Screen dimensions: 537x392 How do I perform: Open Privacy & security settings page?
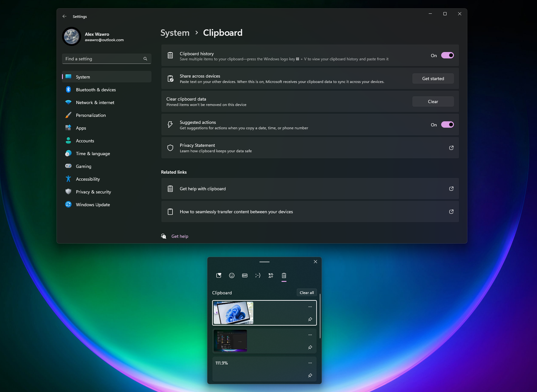[x=107, y=192]
